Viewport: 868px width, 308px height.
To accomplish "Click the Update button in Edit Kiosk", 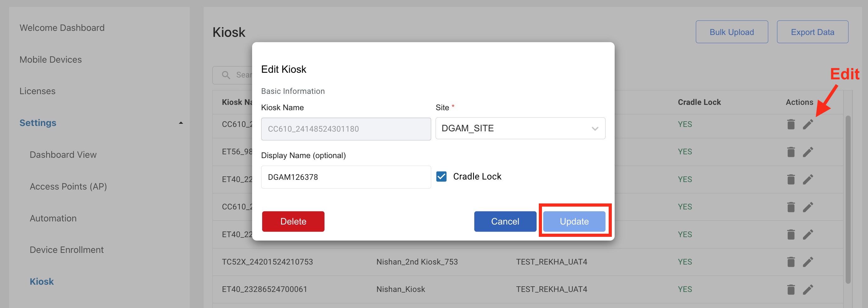I will pos(574,221).
